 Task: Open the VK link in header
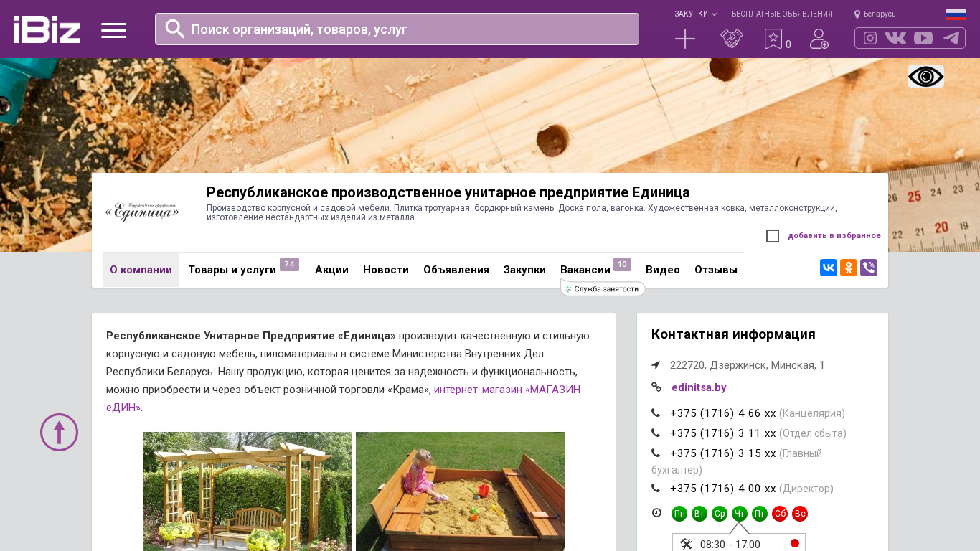[x=895, y=38]
